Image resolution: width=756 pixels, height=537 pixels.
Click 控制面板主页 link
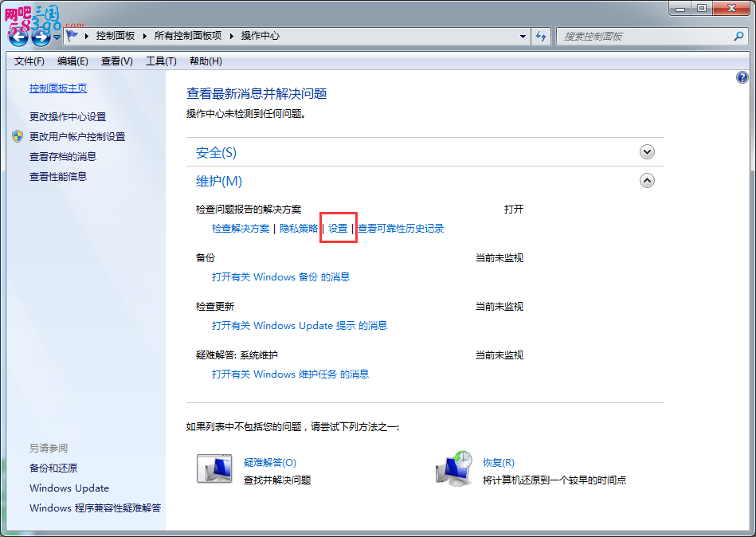point(58,88)
